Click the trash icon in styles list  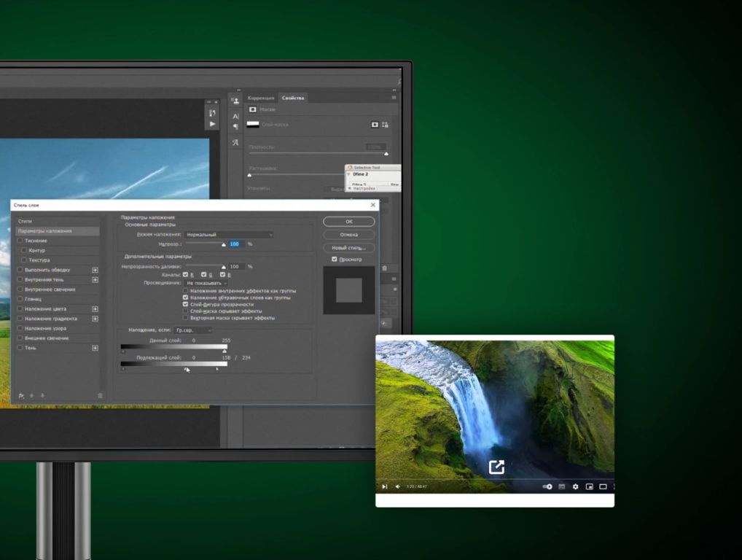(x=101, y=396)
